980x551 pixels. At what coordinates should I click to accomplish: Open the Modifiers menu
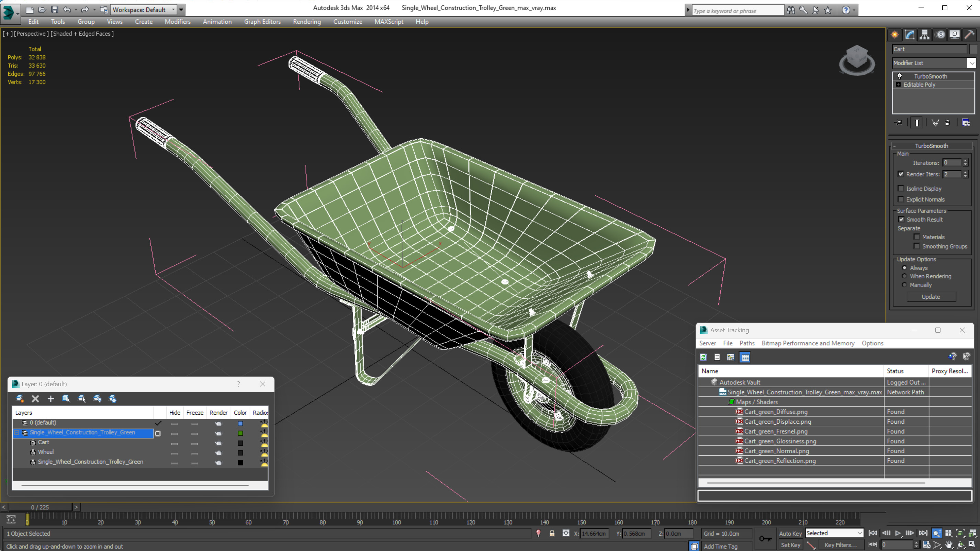pos(178,22)
